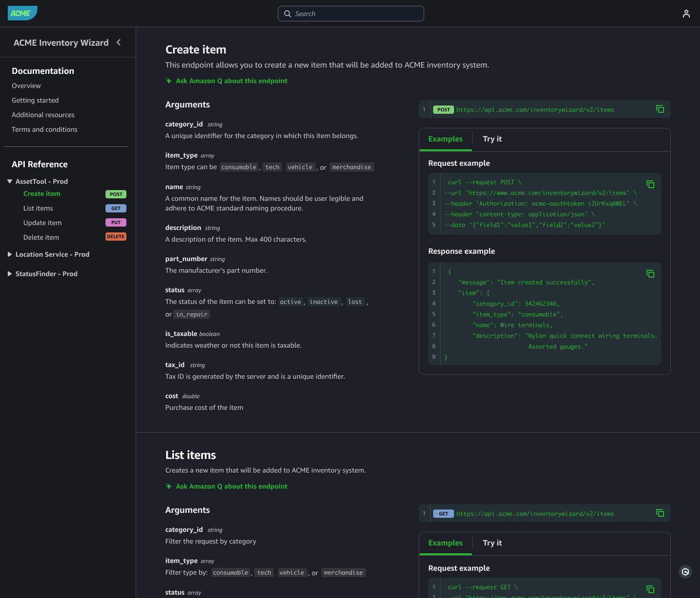Expand the StatusFinder - Prod tree
This screenshot has width=700, height=598.
tap(10, 274)
